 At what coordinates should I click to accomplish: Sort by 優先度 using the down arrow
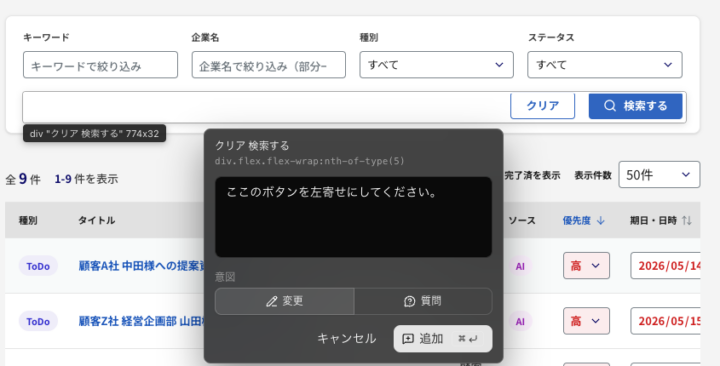point(600,221)
